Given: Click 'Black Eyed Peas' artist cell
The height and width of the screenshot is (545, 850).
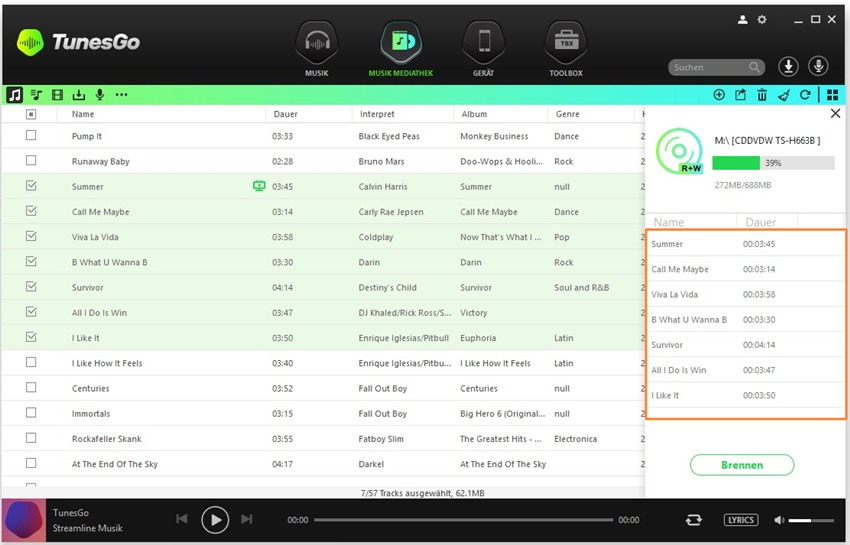Looking at the screenshot, I should pos(389,136).
